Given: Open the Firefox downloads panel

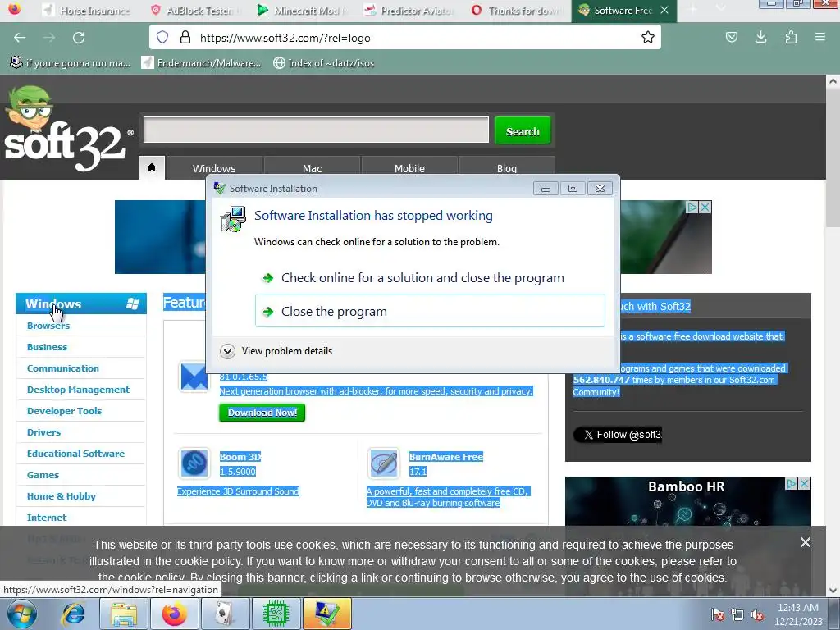Looking at the screenshot, I should (760, 38).
